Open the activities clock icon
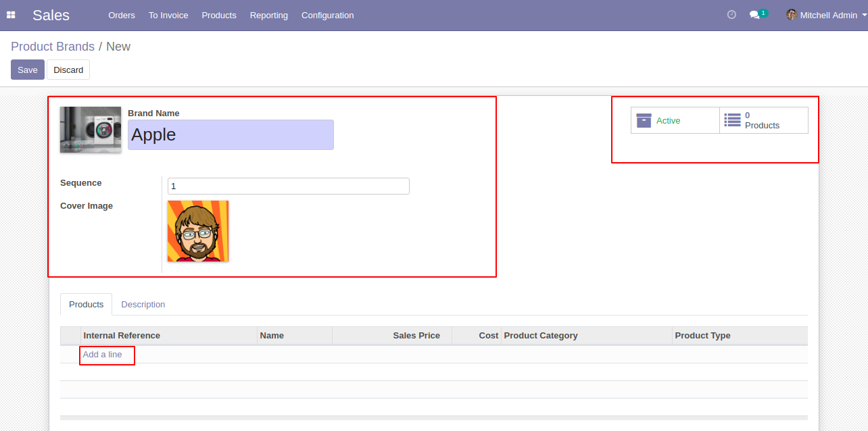 731,15
